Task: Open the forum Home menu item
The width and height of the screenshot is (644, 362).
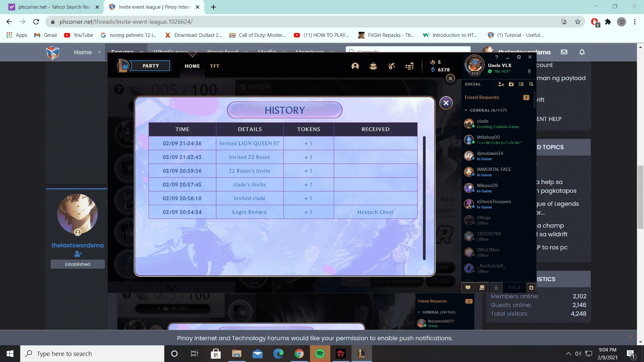Action: point(83,52)
